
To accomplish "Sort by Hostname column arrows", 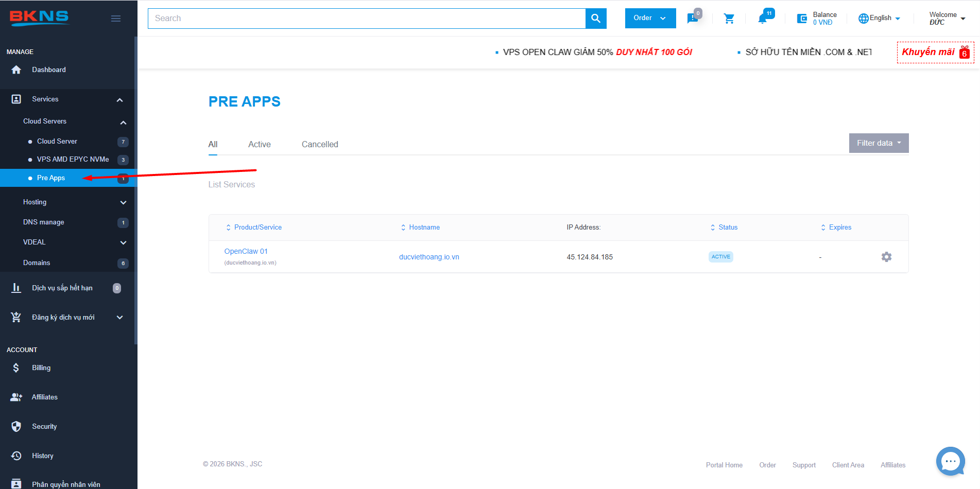I will coord(403,228).
